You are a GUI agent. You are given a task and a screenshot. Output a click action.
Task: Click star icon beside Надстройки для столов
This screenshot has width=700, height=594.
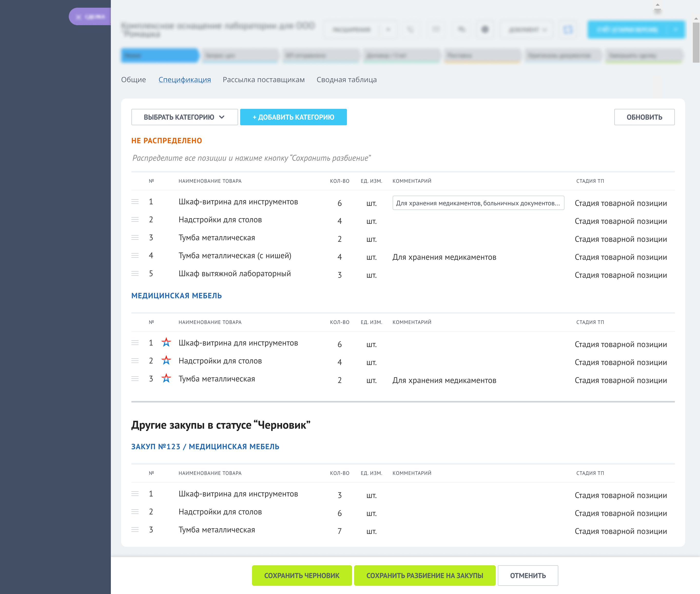tap(166, 360)
